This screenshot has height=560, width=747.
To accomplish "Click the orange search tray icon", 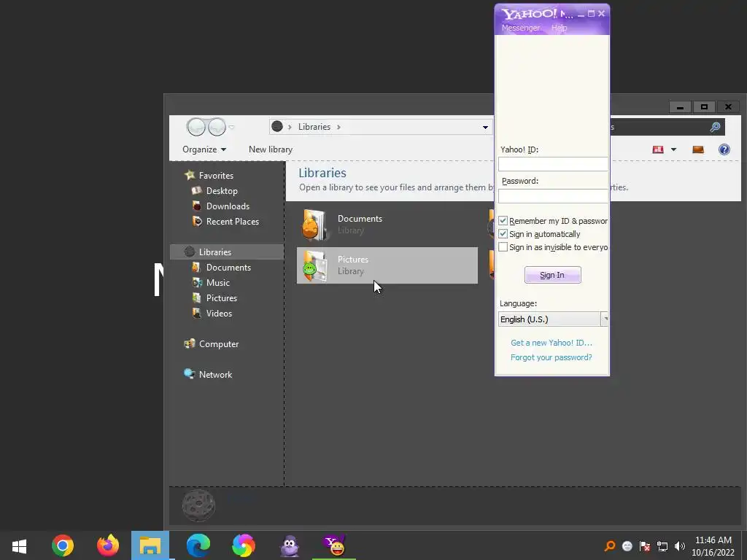I will 610,546.
